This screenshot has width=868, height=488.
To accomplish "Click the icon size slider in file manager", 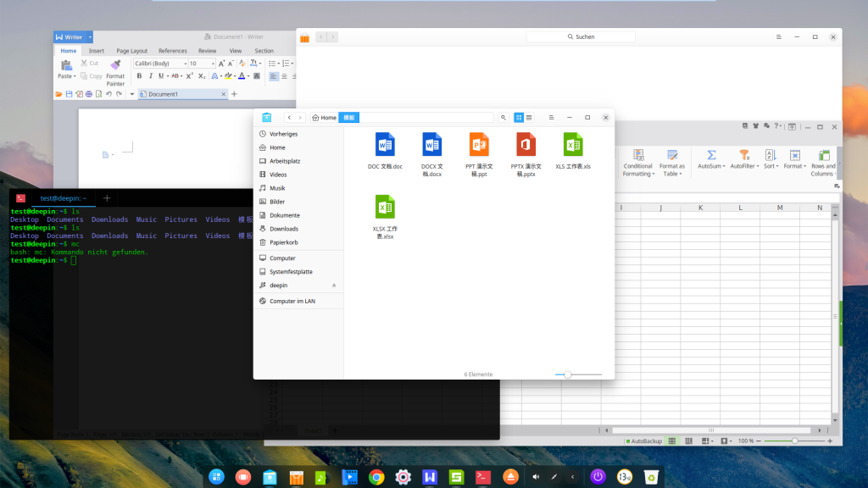I will coord(568,374).
